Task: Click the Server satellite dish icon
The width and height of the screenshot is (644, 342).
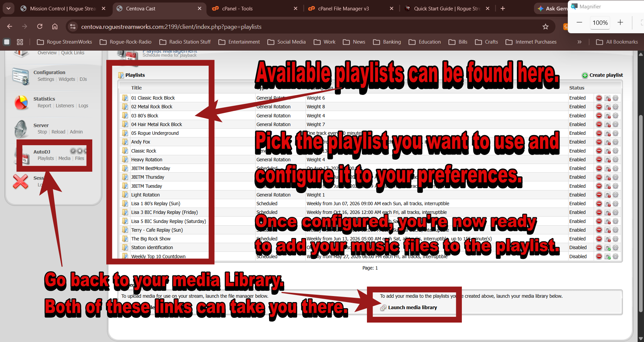Action: click(x=21, y=129)
